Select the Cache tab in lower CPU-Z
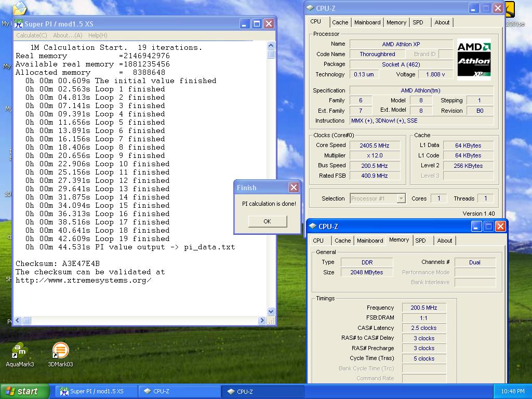Screen dimensions: 532x399 click(343, 241)
